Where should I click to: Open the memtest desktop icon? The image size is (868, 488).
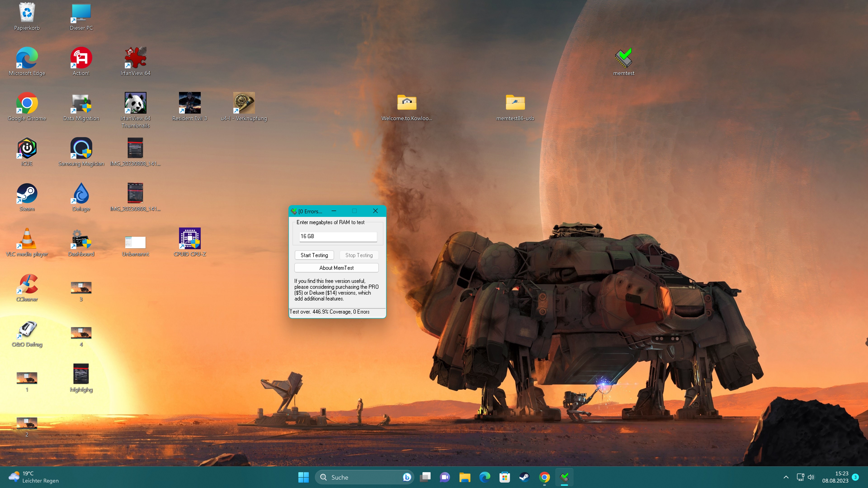click(623, 59)
